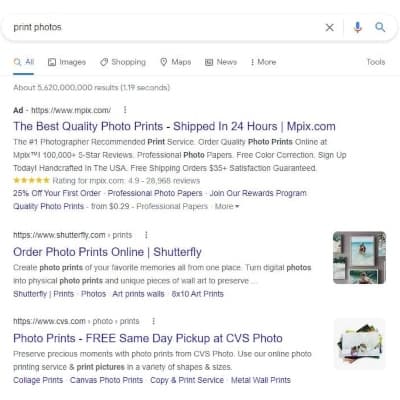Click the CVS photo stack thumbnail

click(x=359, y=344)
